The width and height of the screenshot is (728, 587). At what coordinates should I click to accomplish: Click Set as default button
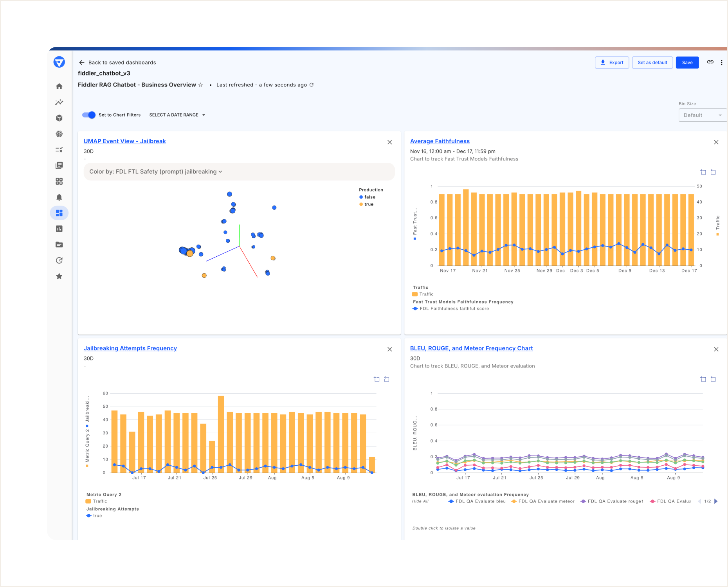[652, 63]
